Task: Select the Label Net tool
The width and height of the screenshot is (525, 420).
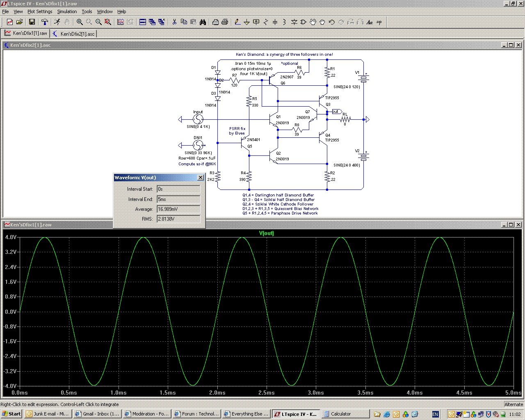Action: point(256,22)
